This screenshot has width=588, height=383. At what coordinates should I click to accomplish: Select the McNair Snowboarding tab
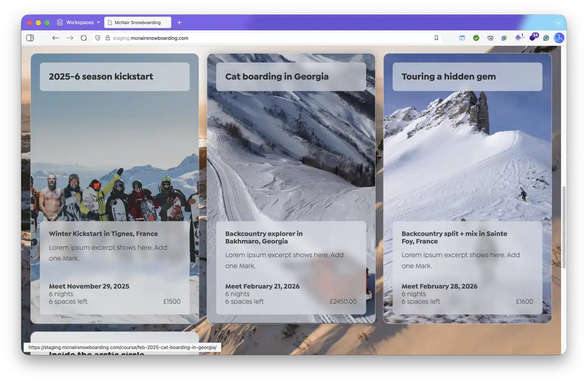click(138, 22)
